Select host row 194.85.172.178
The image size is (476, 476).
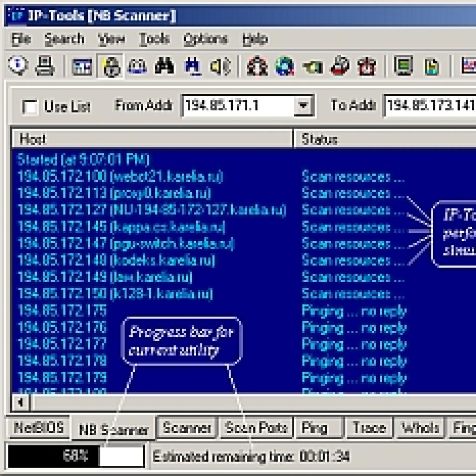point(62,361)
